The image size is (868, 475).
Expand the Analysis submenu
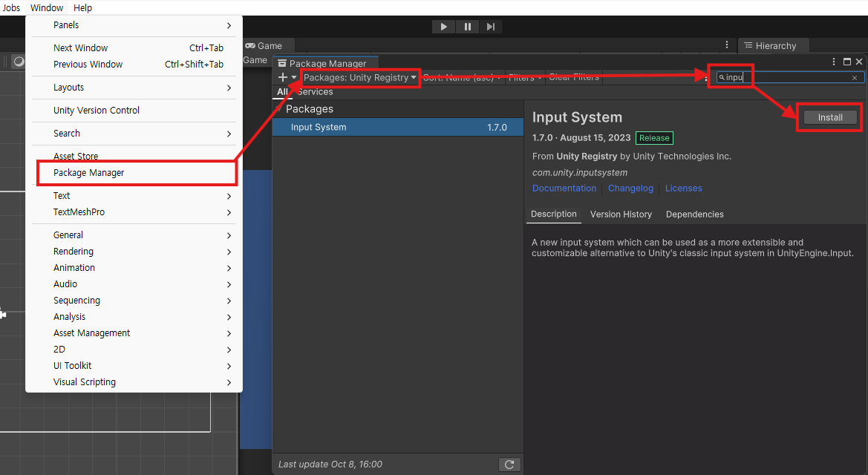pyautogui.click(x=134, y=317)
